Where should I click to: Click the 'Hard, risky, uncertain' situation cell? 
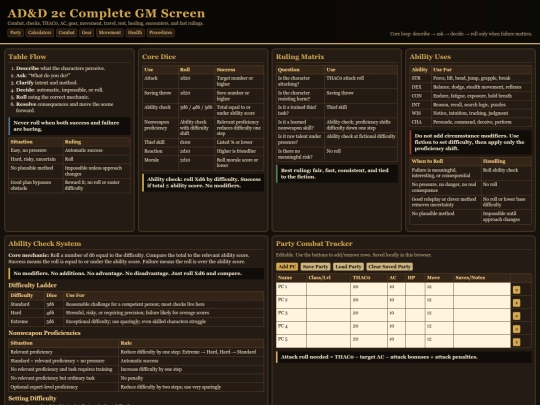tap(36, 159)
